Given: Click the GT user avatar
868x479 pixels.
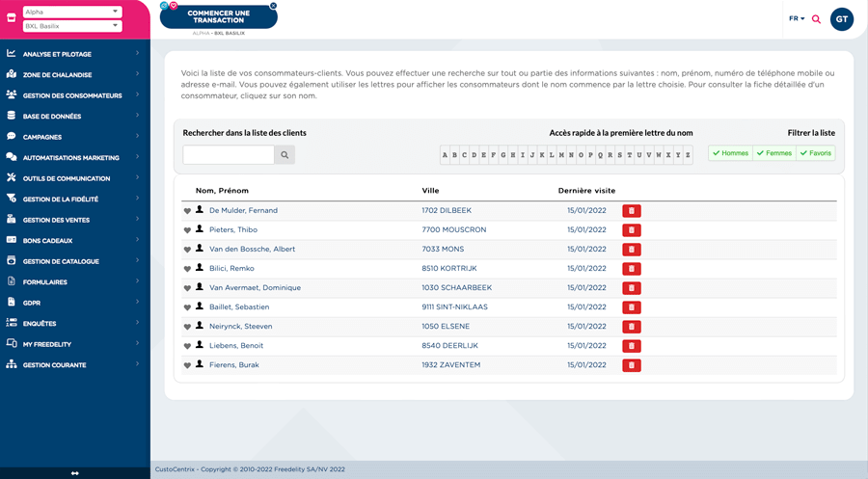Looking at the screenshot, I should (x=842, y=19).
